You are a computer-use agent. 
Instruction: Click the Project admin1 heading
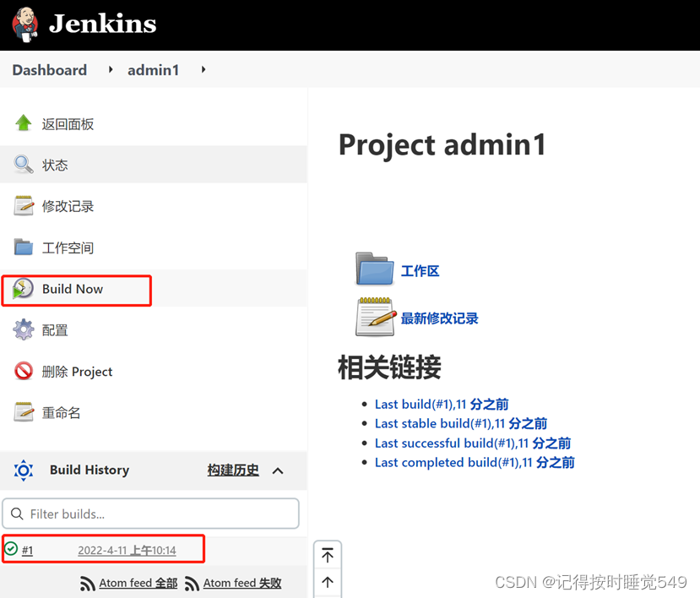coord(442,145)
